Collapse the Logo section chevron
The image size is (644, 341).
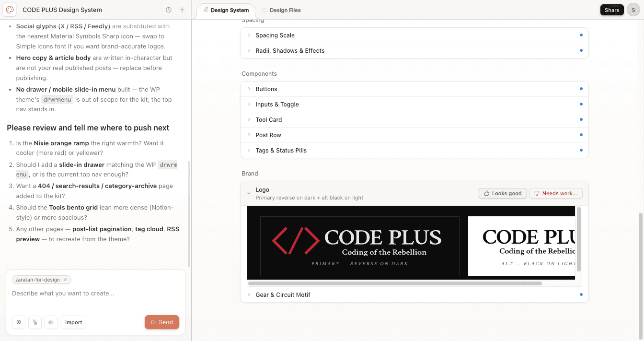[249, 193]
